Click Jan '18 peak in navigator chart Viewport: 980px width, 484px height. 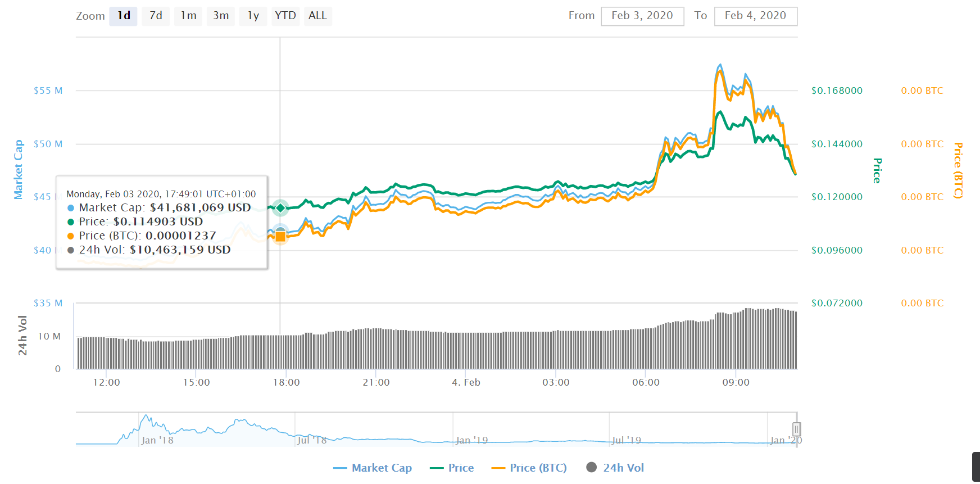tap(147, 417)
